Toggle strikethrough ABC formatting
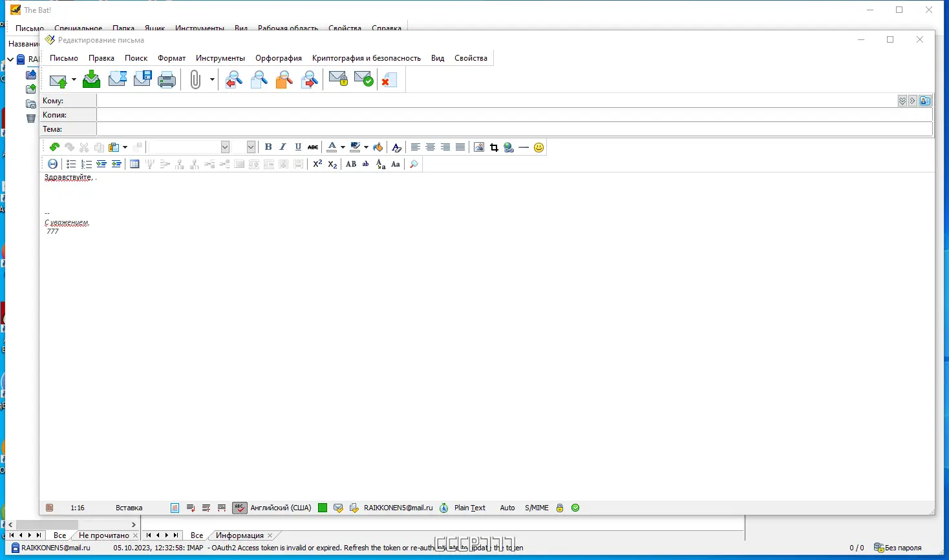 pyautogui.click(x=313, y=147)
